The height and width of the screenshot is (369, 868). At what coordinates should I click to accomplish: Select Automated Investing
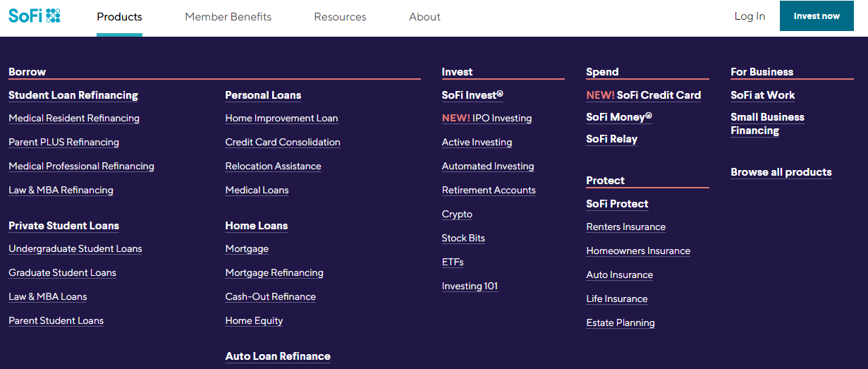tap(488, 167)
